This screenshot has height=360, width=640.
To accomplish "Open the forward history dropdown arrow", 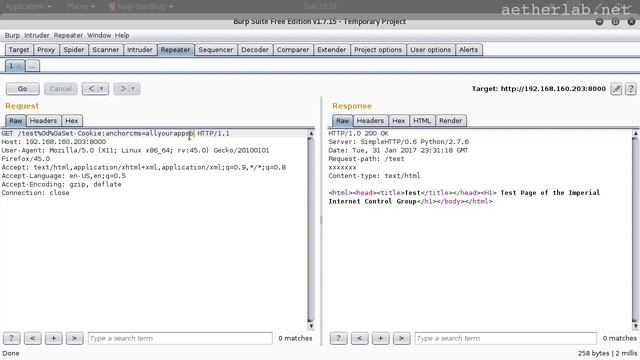I will click(x=133, y=89).
